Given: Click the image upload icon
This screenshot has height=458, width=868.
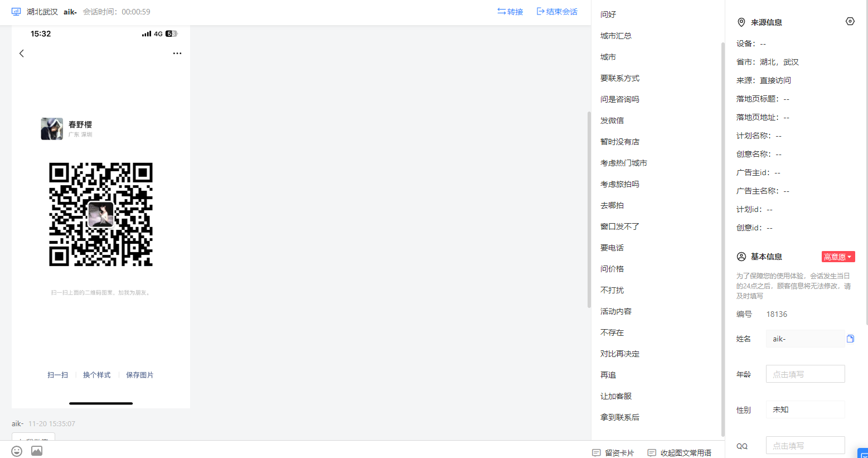Looking at the screenshot, I should tap(37, 451).
